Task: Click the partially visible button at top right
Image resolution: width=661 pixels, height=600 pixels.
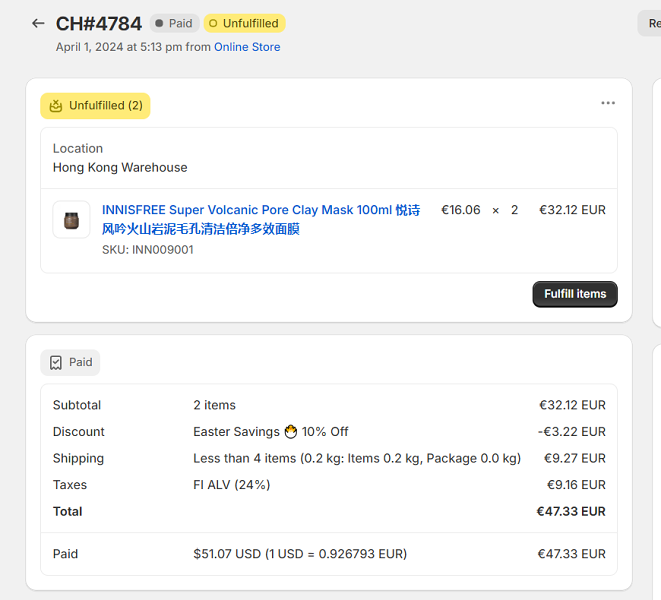Action: click(650, 23)
